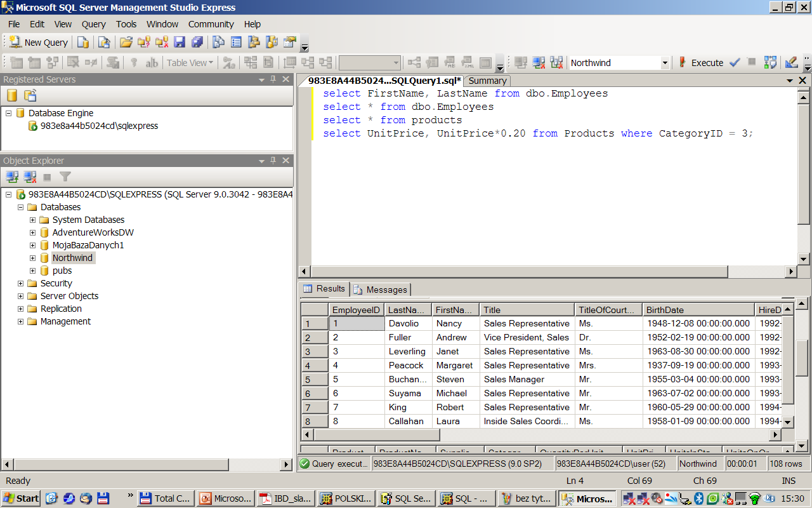Open the Table View dropdown

click(x=190, y=63)
